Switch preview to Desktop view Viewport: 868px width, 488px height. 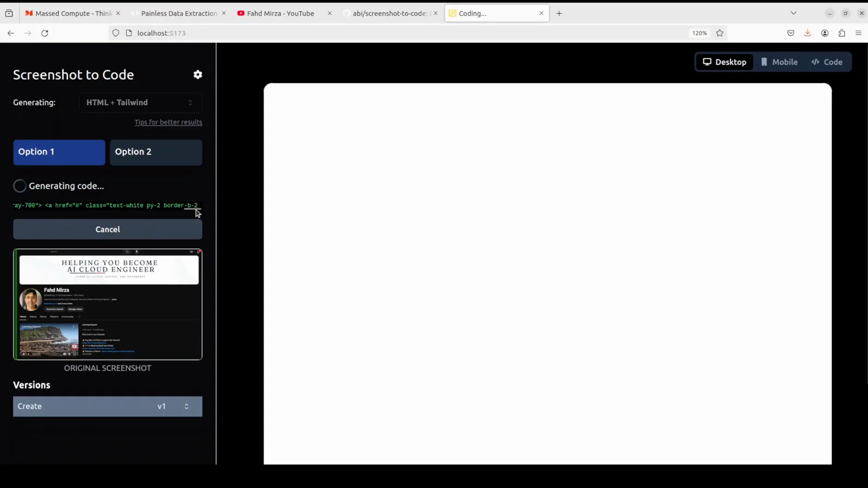725,62
